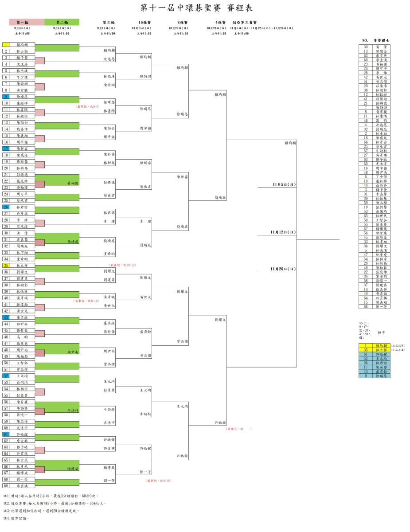Click the number 69 cell at the bracket bottom
This screenshot has width=410, height=532.
(x=6, y=486)
